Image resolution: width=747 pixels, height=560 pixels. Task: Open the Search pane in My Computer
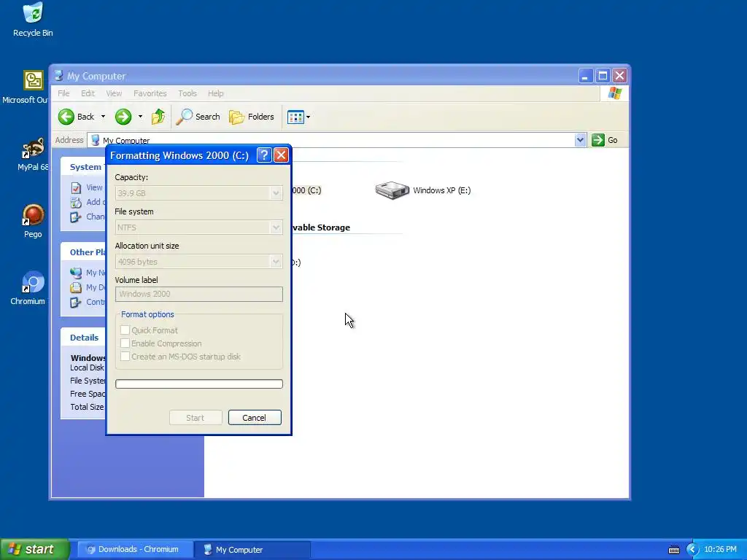(x=198, y=117)
